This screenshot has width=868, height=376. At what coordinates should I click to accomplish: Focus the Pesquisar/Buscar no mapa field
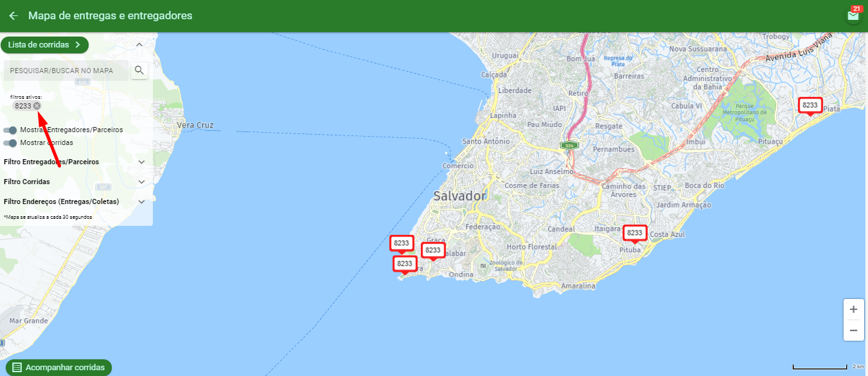[x=67, y=70]
